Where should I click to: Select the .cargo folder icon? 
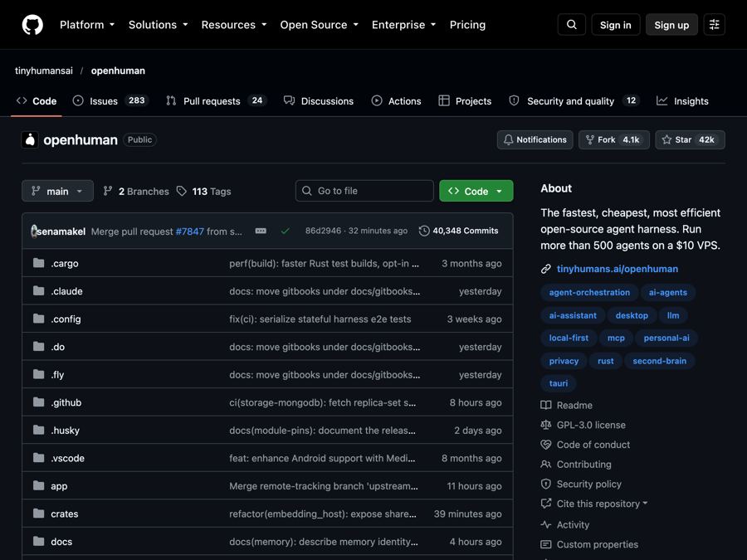[x=38, y=263]
